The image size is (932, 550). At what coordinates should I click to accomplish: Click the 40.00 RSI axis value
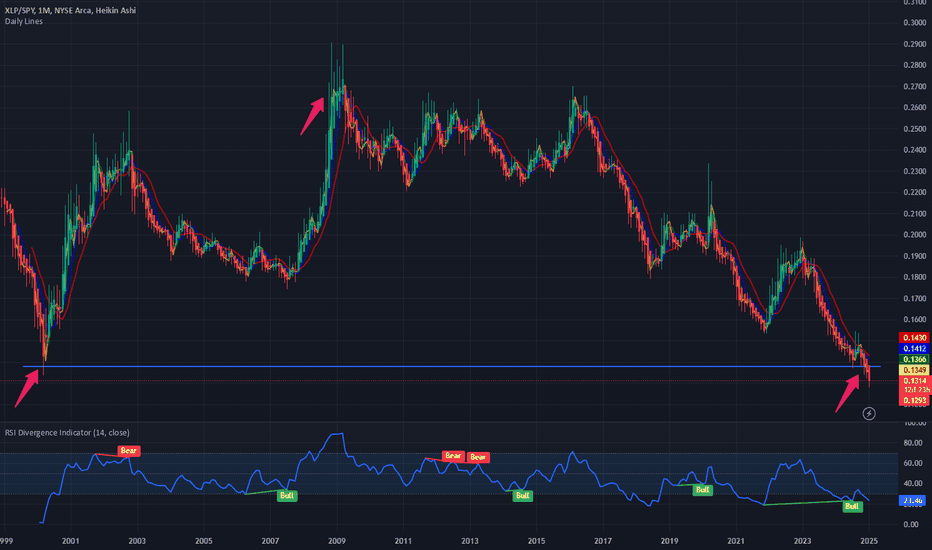pyautogui.click(x=912, y=483)
